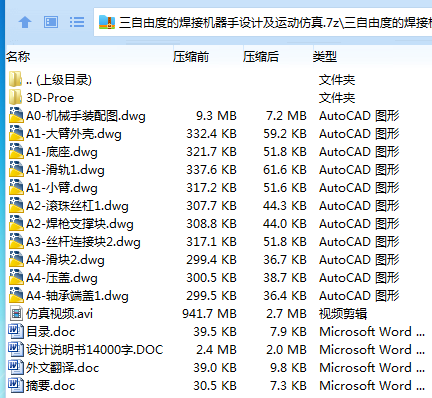Click the archive path address field
The height and width of the screenshot is (398, 432).
(x=263, y=22)
